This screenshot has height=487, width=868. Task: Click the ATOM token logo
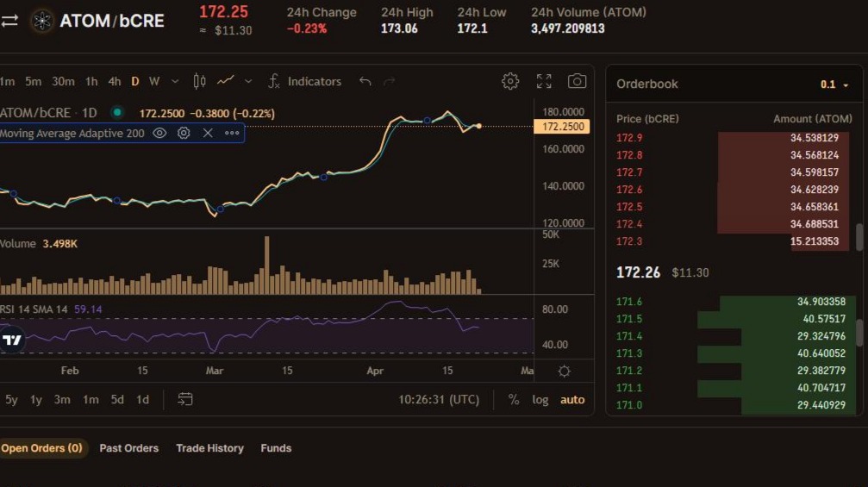(42, 21)
